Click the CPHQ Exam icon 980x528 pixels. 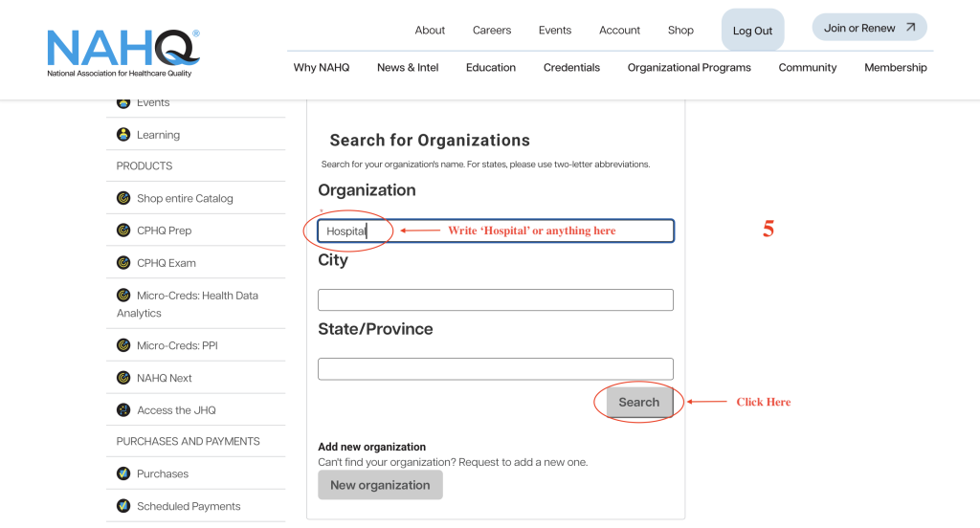pos(123,262)
